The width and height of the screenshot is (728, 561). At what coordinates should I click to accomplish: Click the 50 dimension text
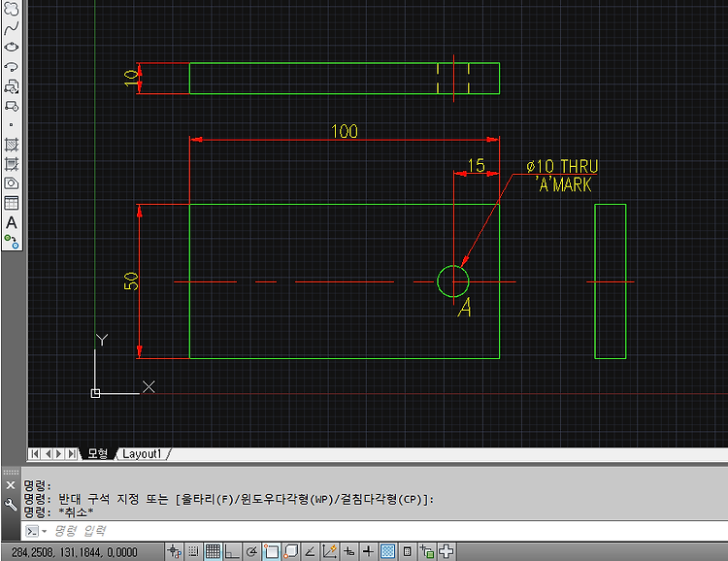click(131, 280)
